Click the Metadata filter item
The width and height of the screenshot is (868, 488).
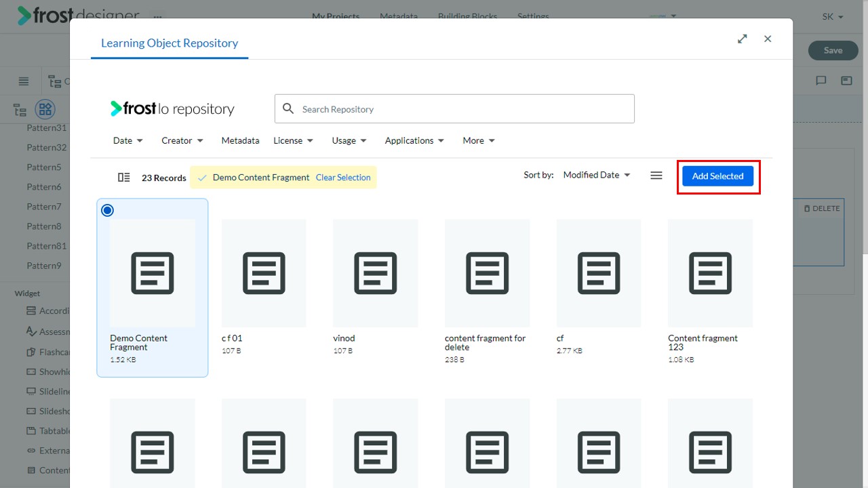[240, 140]
